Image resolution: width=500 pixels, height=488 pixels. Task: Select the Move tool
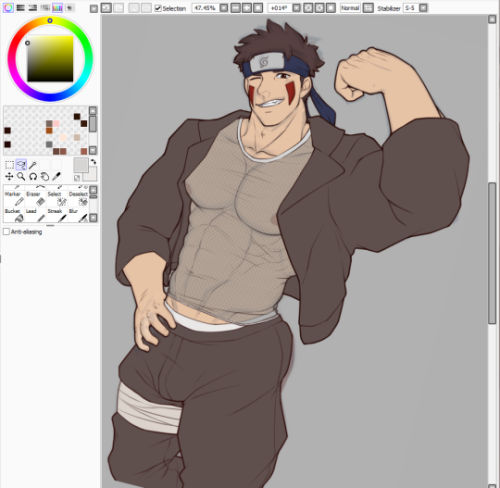click(9, 176)
